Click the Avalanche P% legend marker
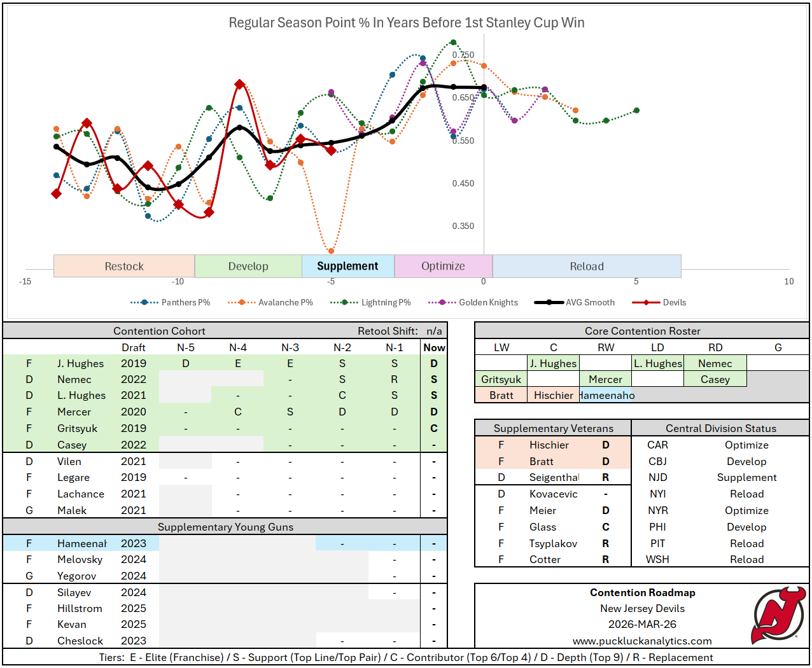 click(x=242, y=303)
